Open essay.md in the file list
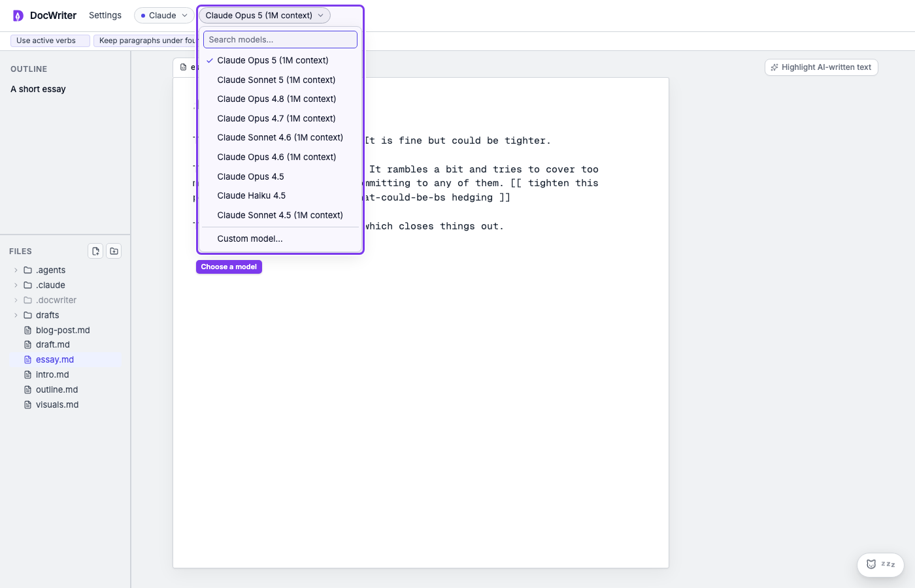The image size is (915, 588). [65, 359]
